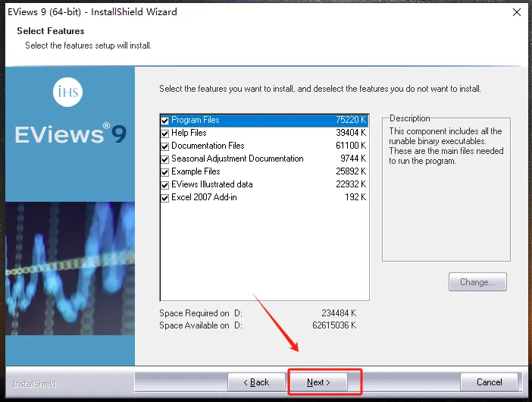This screenshot has height=402, width=532.
Task: Click the 75220 K size value
Action: point(351,120)
